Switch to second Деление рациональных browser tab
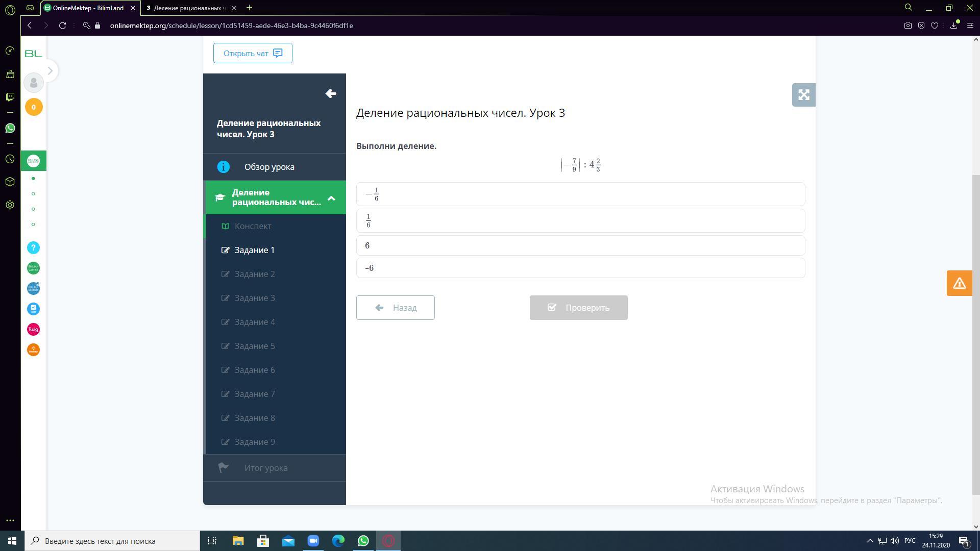This screenshot has width=980, height=551. (x=189, y=8)
